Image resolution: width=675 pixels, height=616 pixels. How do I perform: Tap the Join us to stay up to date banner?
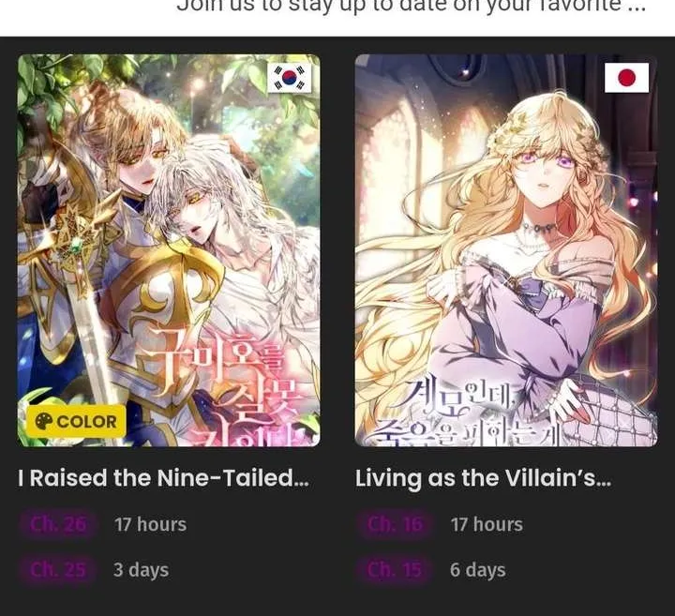[x=412, y=6]
